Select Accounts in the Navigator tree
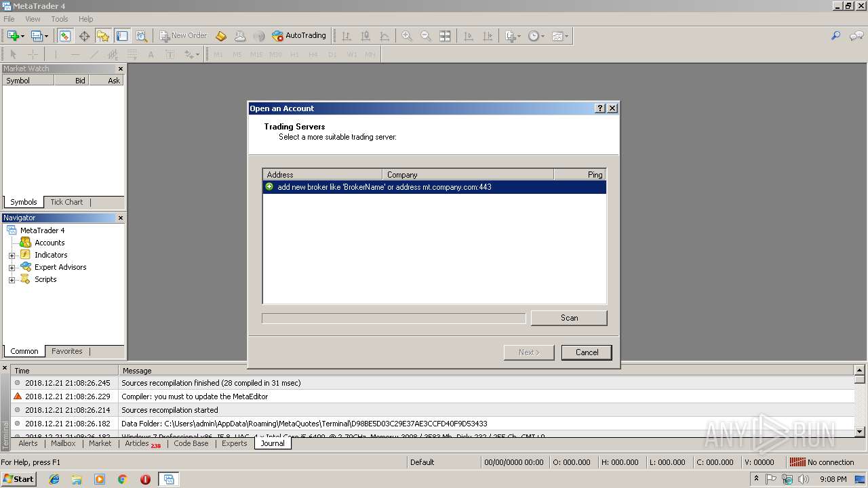Viewport: 868px width, 488px height. (50, 243)
